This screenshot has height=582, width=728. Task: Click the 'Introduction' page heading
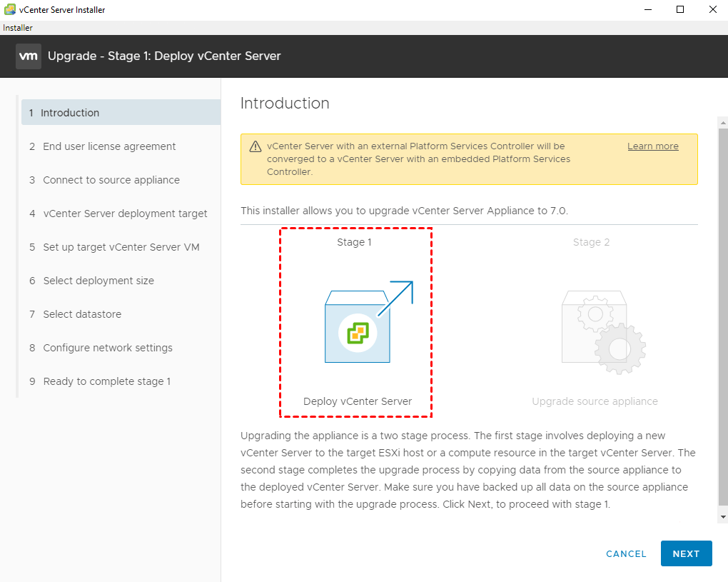[x=285, y=103]
